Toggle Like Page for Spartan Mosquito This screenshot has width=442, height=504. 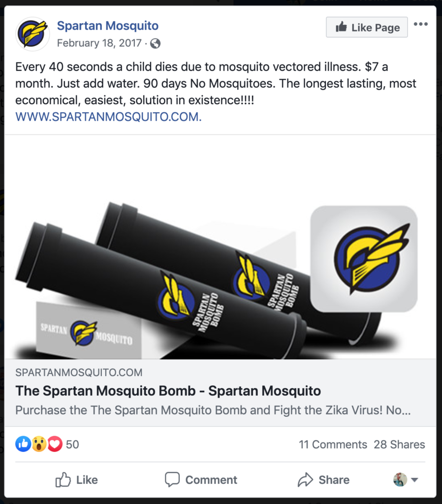coord(367,27)
